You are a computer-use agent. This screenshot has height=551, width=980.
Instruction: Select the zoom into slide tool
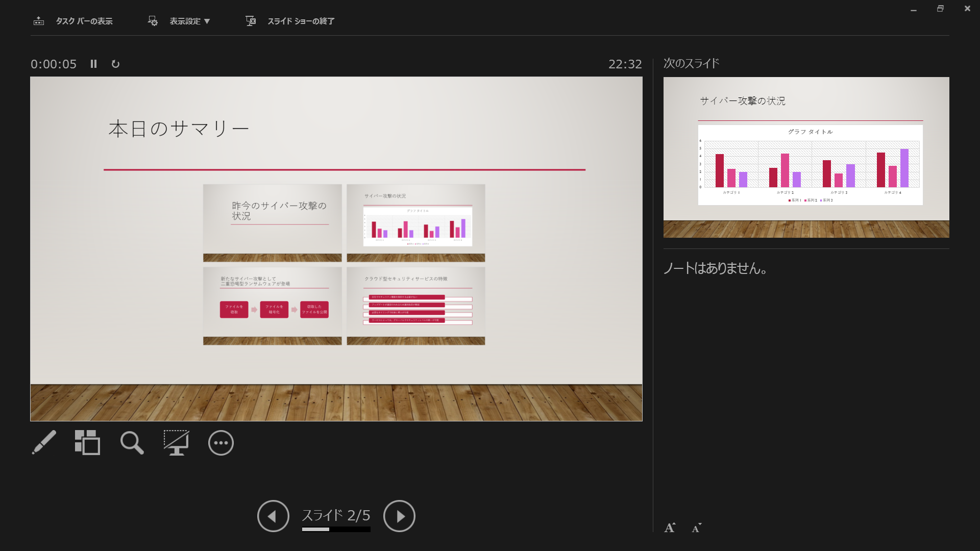pyautogui.click(x=131, y=443)
